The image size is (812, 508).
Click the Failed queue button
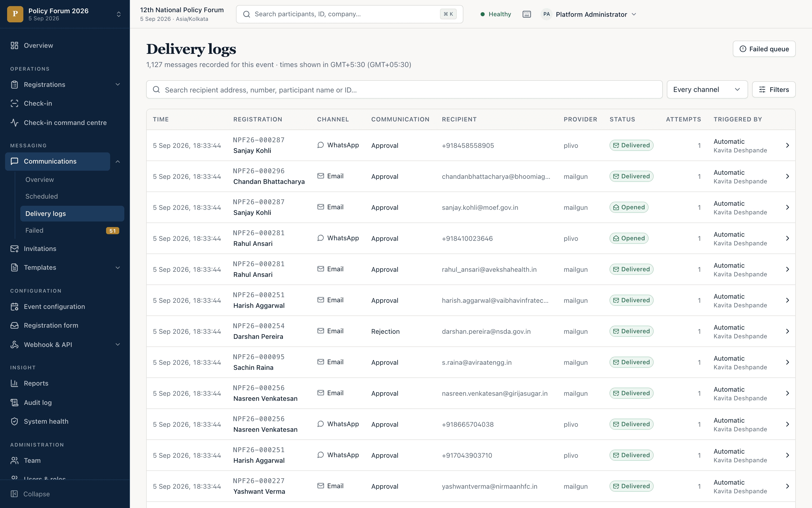764,49
